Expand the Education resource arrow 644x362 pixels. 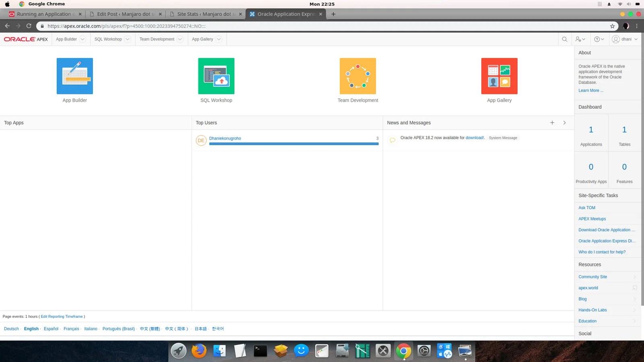pyautogui.click(x=635, y=321)
